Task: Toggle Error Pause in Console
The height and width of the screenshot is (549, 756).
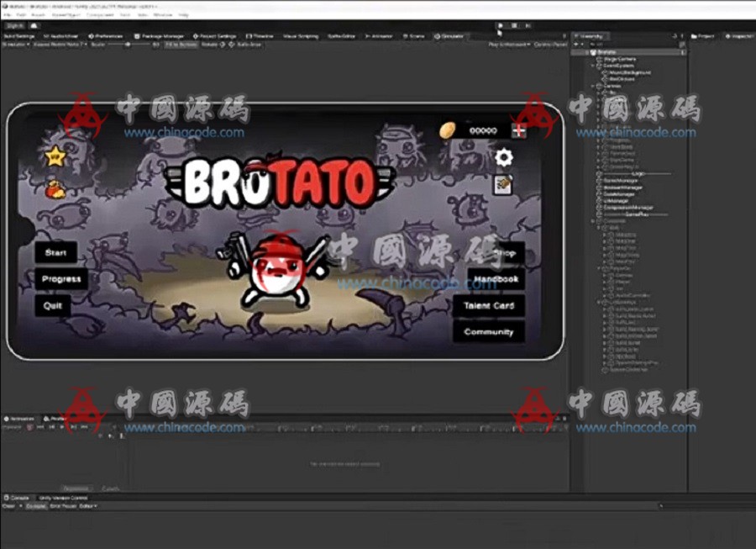Action: pyautogui.click(x=63, y=506)
